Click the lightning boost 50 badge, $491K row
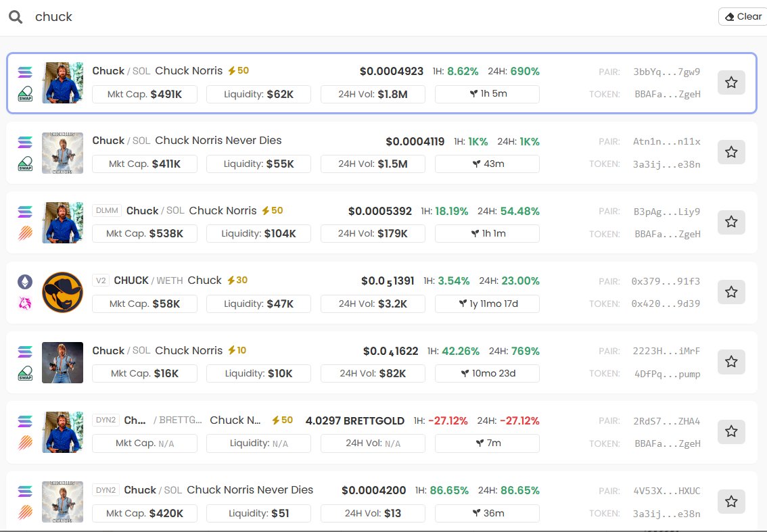767x532 pixels. tap(238, 71)
